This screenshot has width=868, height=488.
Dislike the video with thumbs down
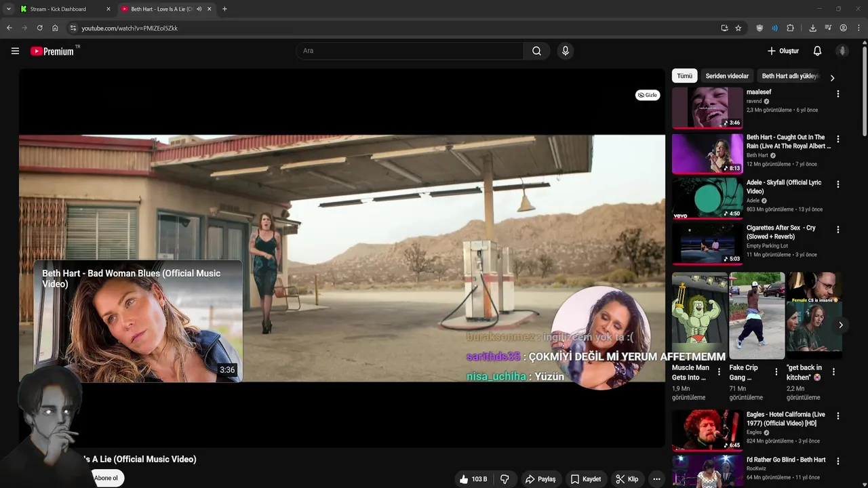tap(505, 479)
